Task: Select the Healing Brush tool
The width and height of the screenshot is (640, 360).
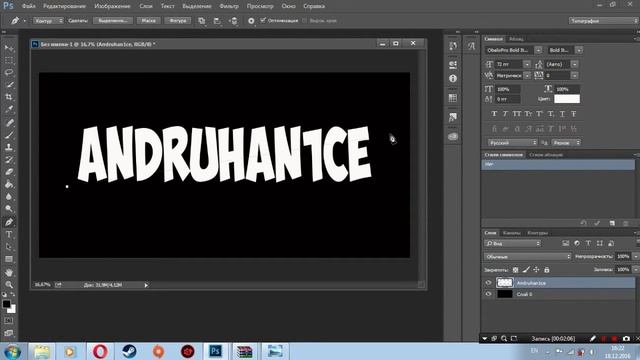Action: [9, 122]
